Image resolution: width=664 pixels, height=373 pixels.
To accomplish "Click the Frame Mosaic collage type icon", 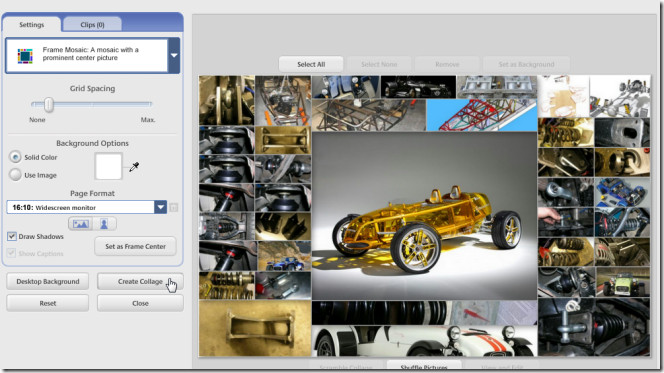I will click(25, 56).
